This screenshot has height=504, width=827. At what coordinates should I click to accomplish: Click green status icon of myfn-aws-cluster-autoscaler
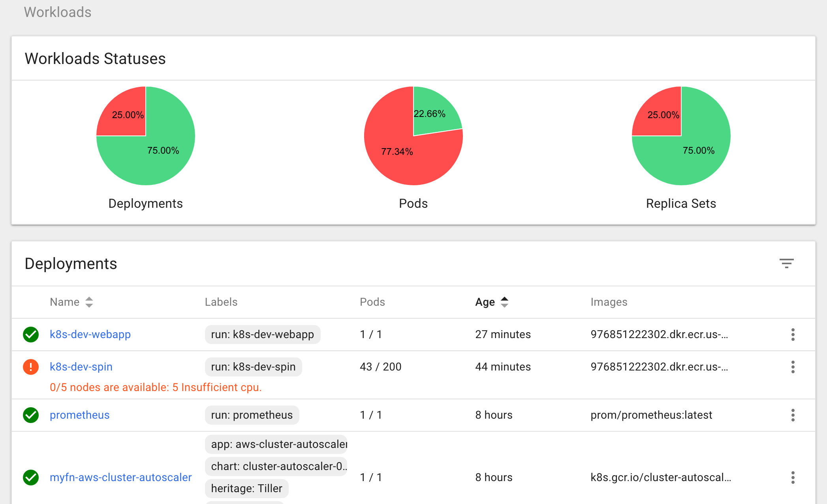pos(31,478)
